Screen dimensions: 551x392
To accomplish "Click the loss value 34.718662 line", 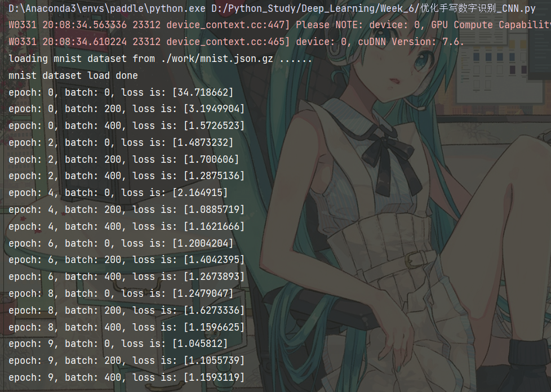I will pos(121,92).
